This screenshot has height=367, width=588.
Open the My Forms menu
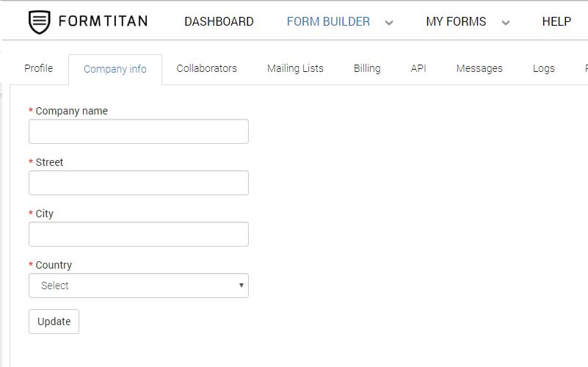456,22
